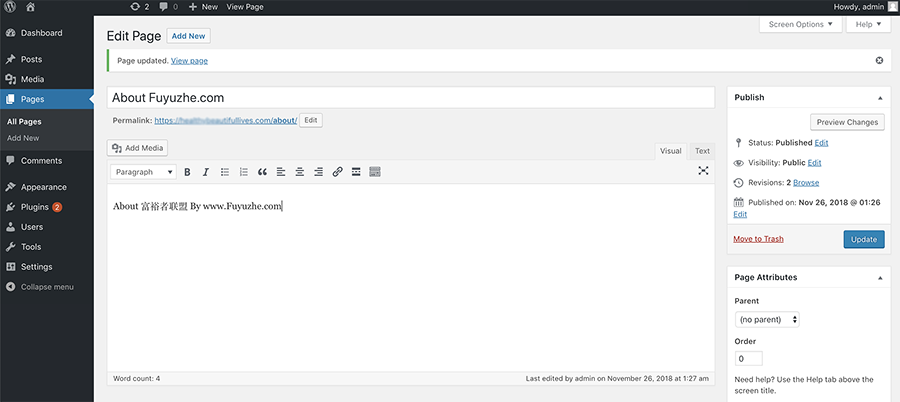Screen dimensions: 900x402
Task: Align text left
Action: 281,172
